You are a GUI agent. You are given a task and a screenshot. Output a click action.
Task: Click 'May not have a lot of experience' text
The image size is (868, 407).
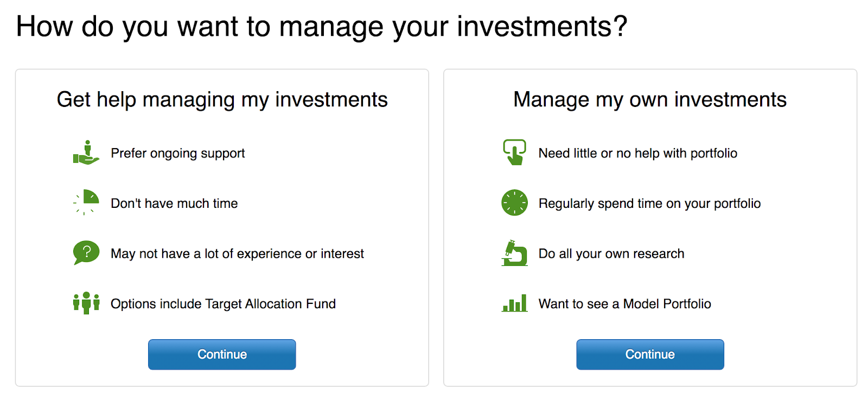click(x=237, y=253)
